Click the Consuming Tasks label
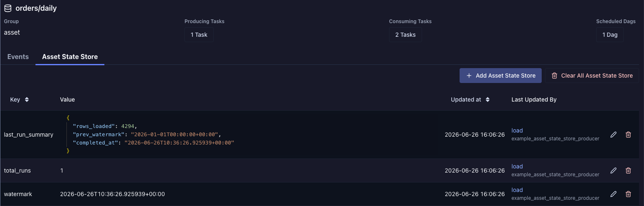The image size is (644, 206). coord(410,21)
